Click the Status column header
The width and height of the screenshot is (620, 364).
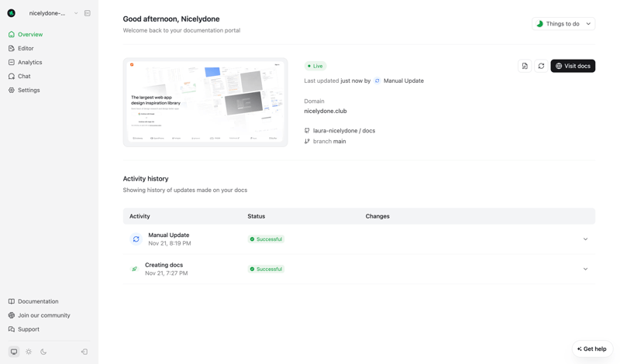point(257,216)
